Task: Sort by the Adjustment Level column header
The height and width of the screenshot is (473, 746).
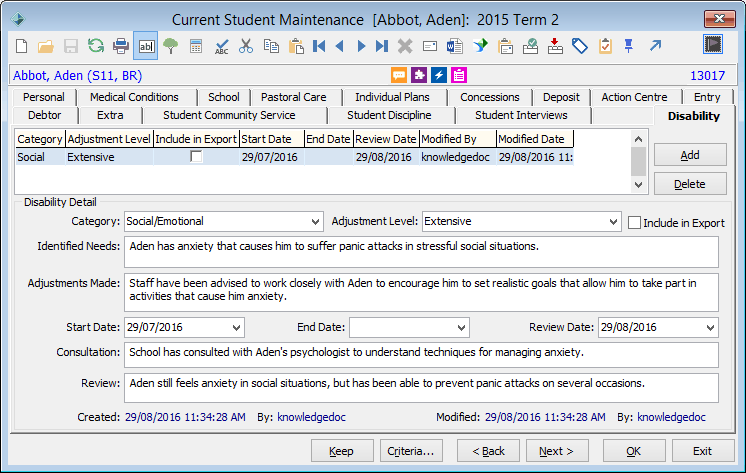Action: tap(109, 139)
